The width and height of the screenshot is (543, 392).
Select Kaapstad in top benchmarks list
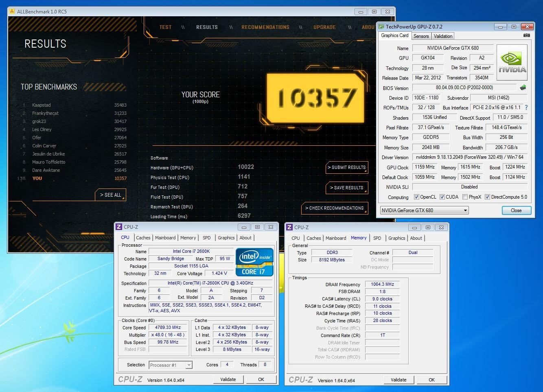(74, 105)
